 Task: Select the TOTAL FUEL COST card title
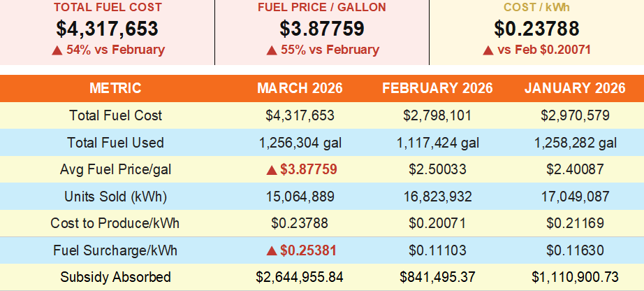(108, 8)
